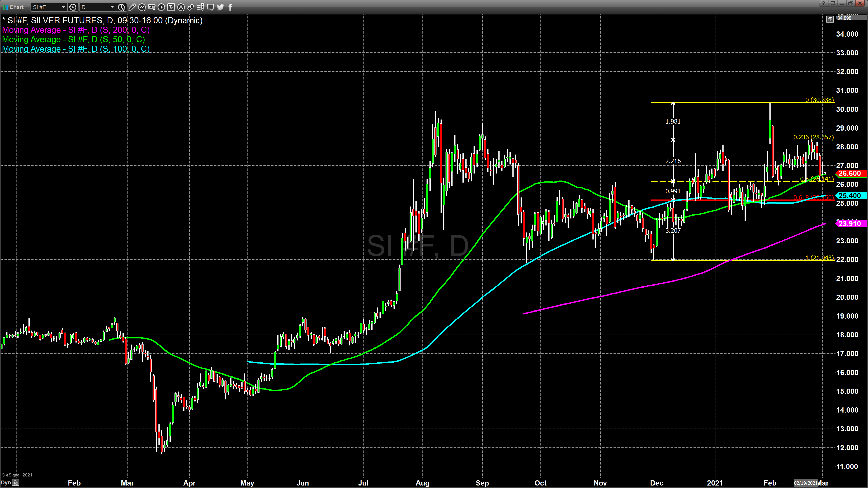Screen dimensions: 868x488
Task: Open the list edit pencil icon
Action: click(200, 7)
